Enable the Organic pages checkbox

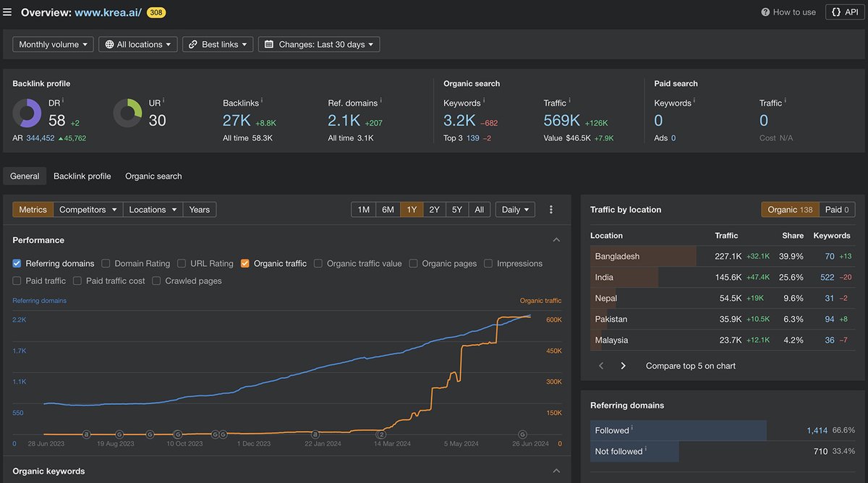coord(414,264)
